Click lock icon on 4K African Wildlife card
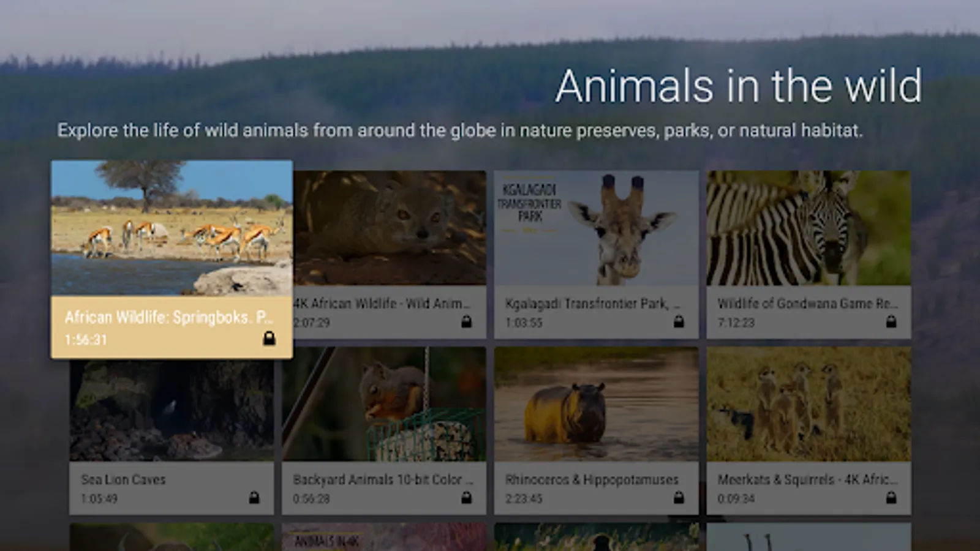This screenshot has width=980, height=551. point(466,321)
